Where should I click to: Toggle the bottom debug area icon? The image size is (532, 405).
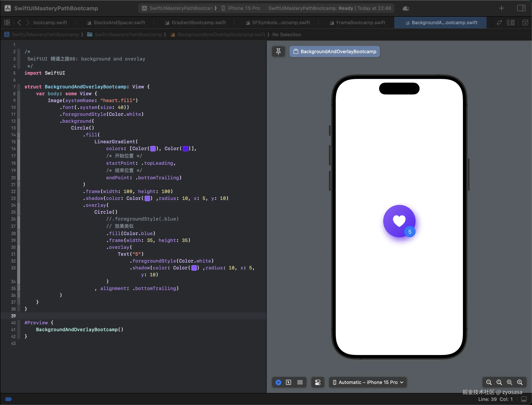point(524,399)
